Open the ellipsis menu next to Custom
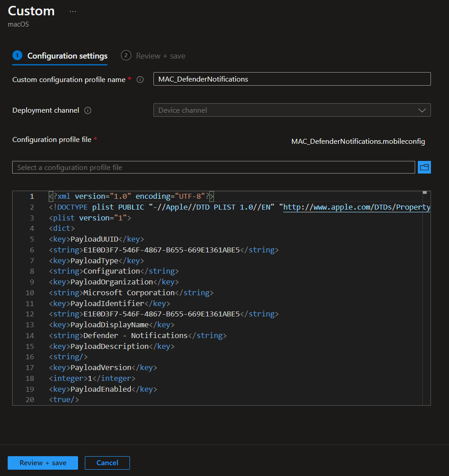 [73, 12]
